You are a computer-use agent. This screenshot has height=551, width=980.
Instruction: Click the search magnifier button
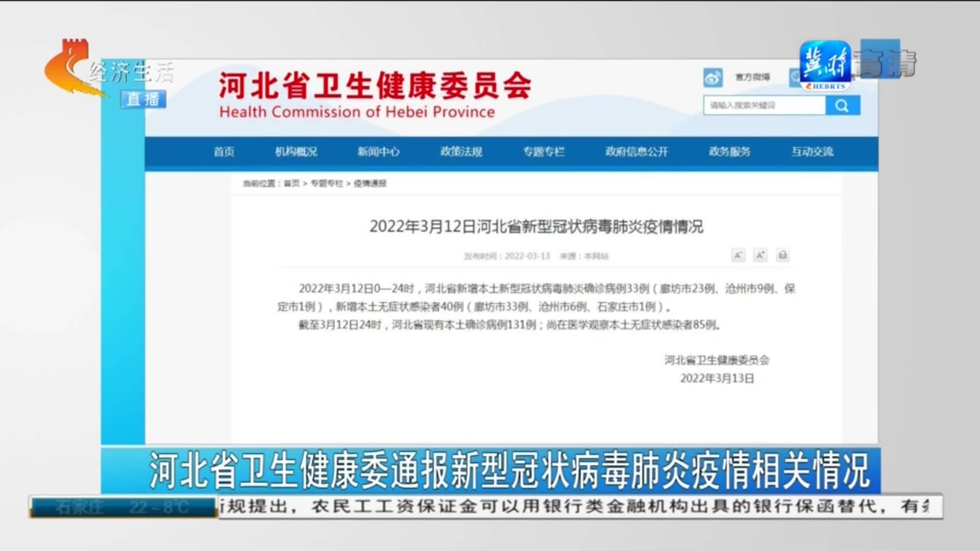(842, 106)
